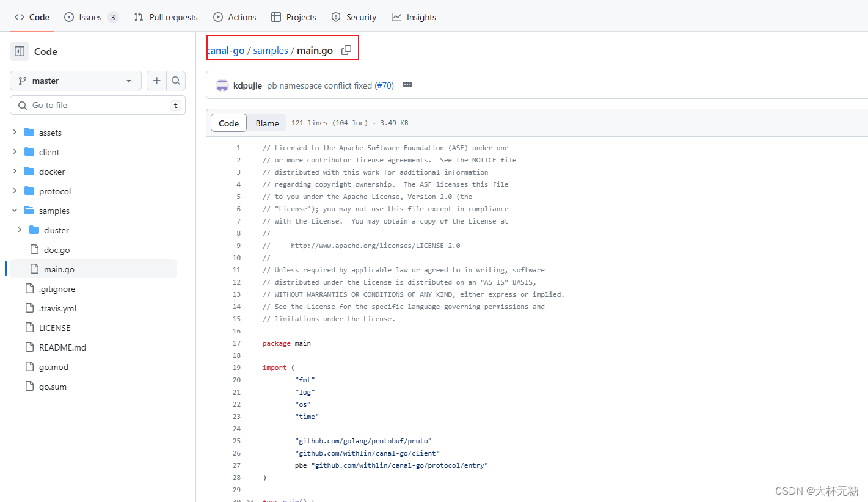Collapse the file tree side panel
Screen dimensions: 868x502
[x=19, y=51]
